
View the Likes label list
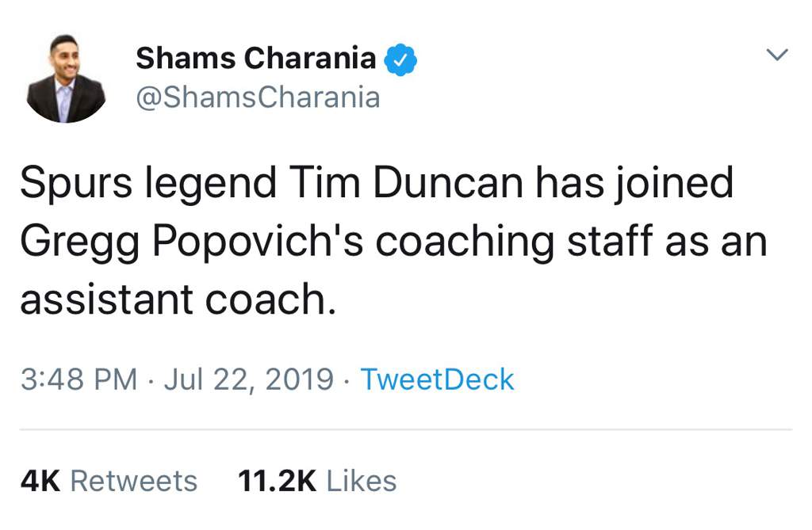coord(362,482)
